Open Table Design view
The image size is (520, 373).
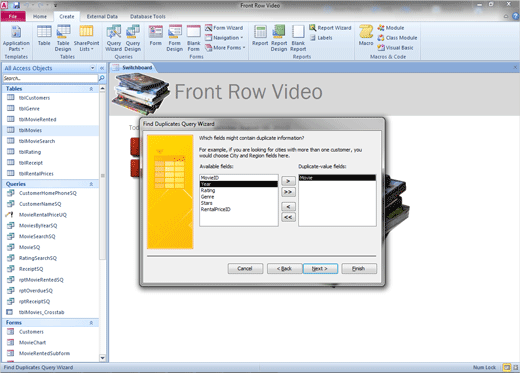click(x=63, y=38)
